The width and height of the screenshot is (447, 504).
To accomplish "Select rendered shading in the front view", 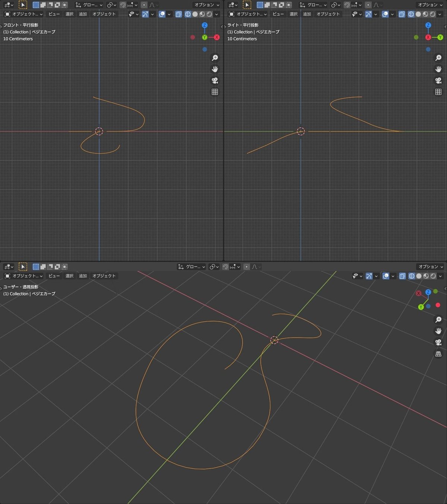I will tap(209, 14).
